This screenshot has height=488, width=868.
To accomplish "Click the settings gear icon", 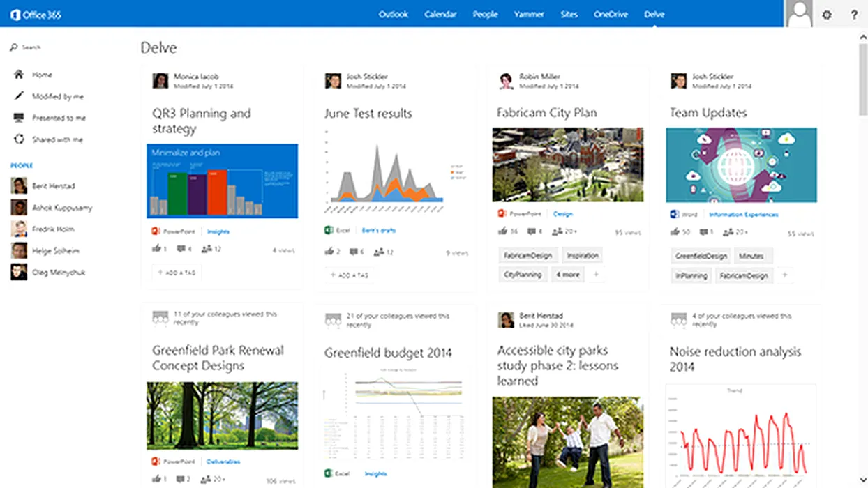I will [827, 14].
